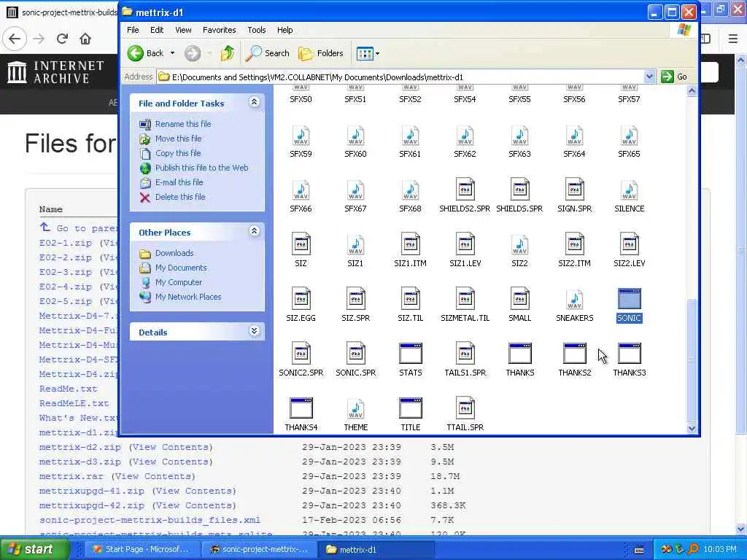Switch to sonic-project-mettrix taskbar item
The height and width of the screenshot is (560, 747).
pyautogui.click(x=259, y=549)
